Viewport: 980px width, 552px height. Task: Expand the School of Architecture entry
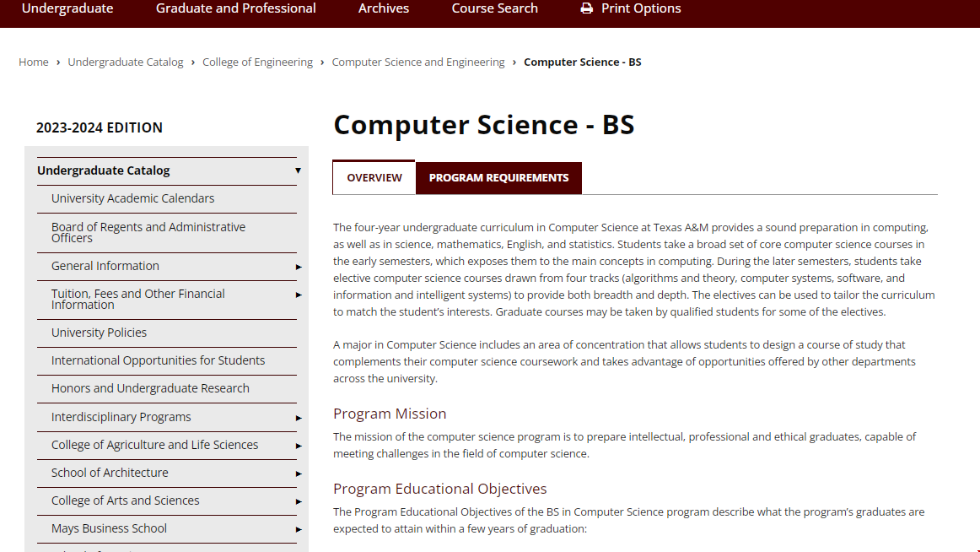pos(298,473)
